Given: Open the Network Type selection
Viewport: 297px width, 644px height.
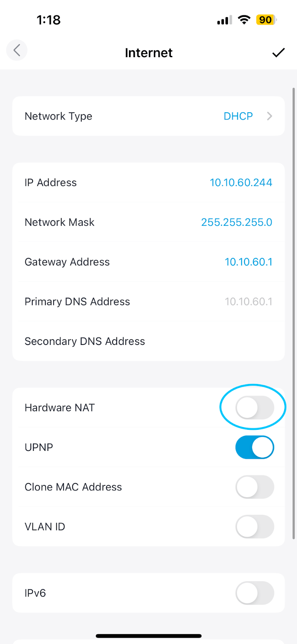Looking at the screenshot, I should 149,116.
